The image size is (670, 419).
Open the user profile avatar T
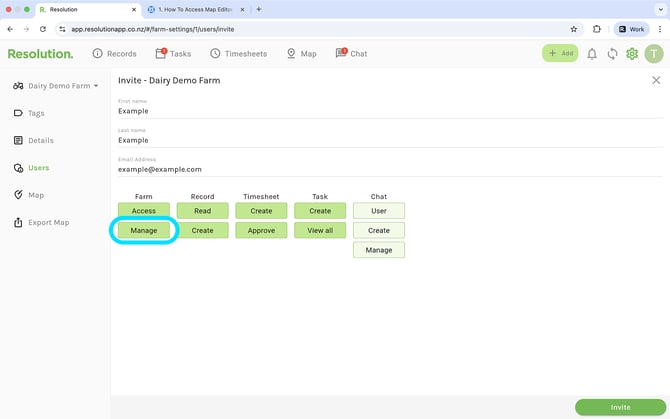click(x=654, y=54)
